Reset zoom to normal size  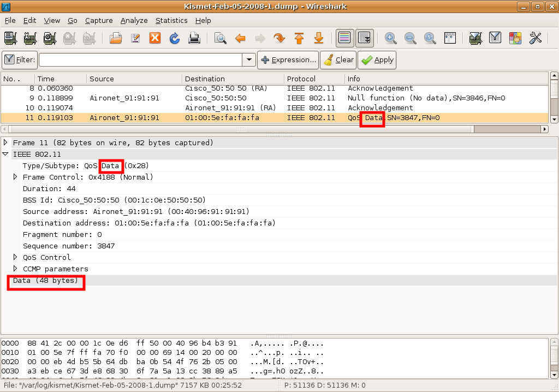(x=430, y=38)
